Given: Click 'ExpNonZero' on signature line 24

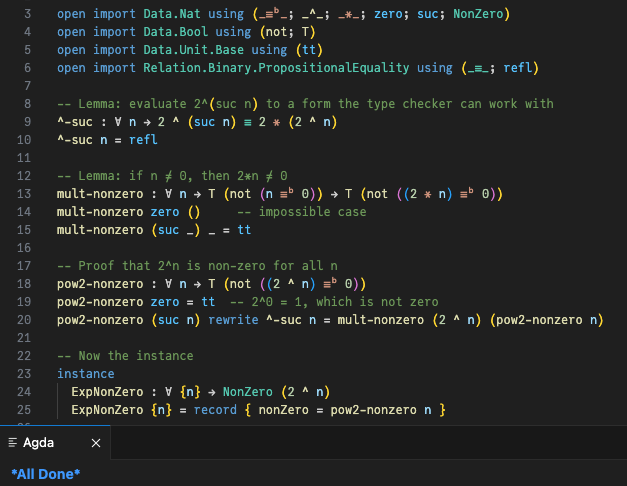Looking at the screenshot, I should point(107,392).
